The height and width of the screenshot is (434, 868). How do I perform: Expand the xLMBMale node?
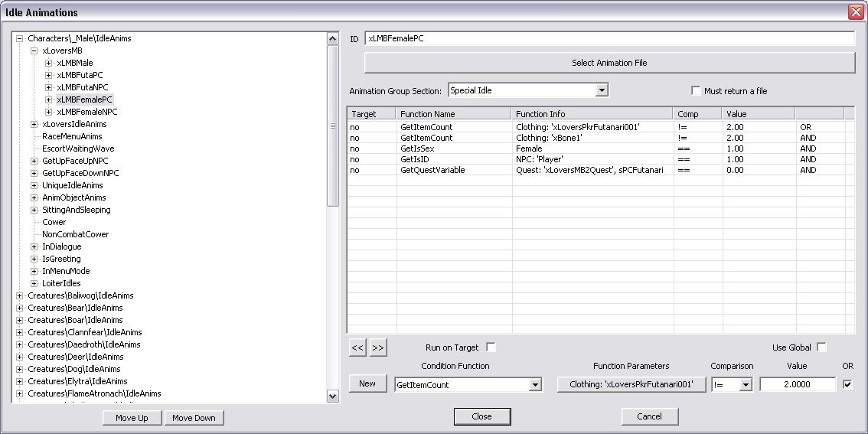pos(49,63)
